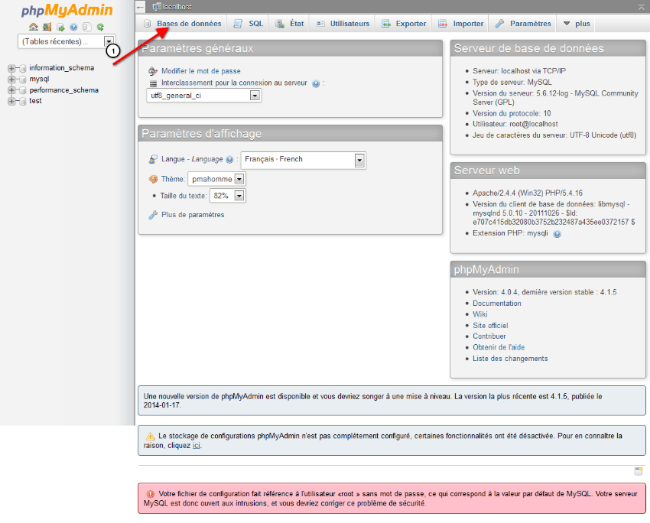Open the Paramètres tab

point(523,24)
